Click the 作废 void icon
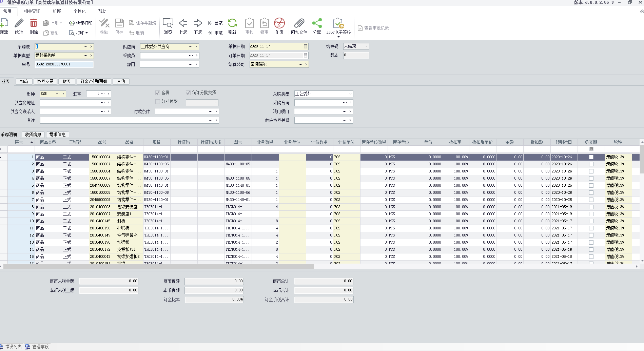Screen dimensions: 644x351 (x=279, y=23)
